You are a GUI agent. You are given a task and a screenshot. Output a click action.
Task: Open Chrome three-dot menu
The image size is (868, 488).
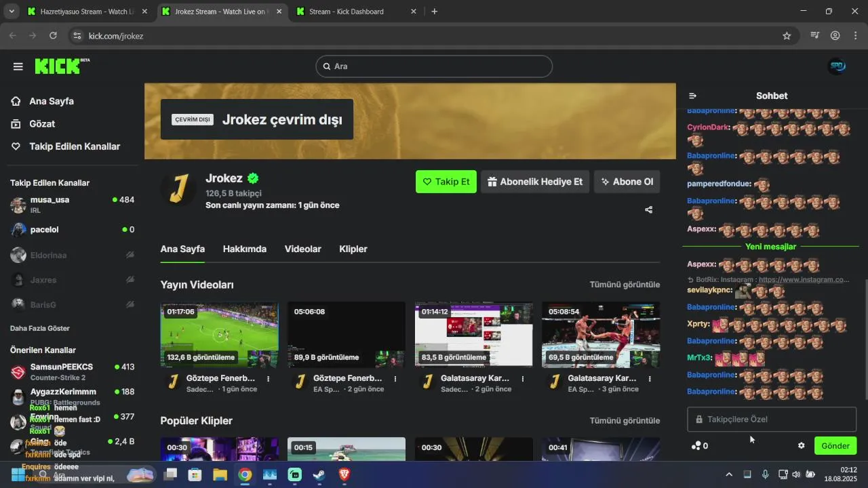pyautogui.click(x=854, y=36)
